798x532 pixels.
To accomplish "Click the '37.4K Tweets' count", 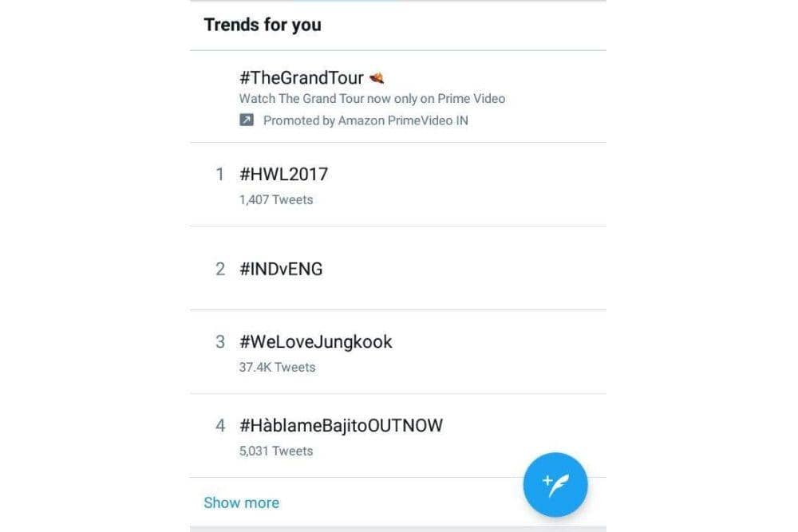I will (x=277, y=368).
